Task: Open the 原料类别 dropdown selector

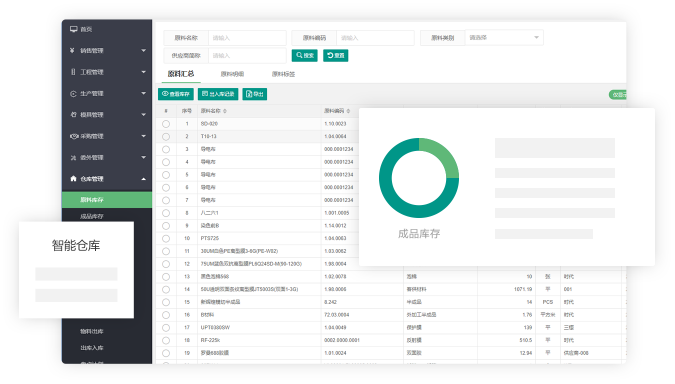Action: pos(504,38)
